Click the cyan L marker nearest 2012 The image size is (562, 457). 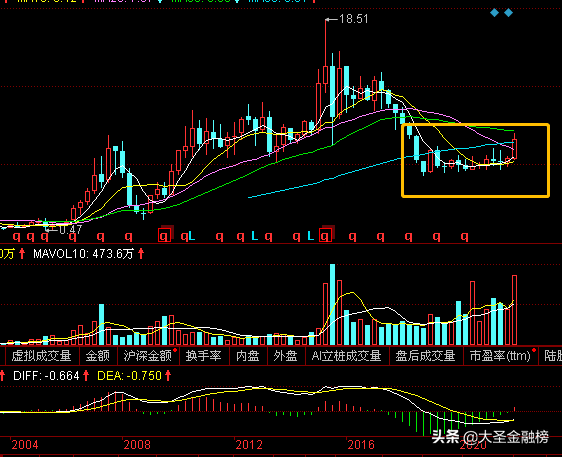point(254,235)
